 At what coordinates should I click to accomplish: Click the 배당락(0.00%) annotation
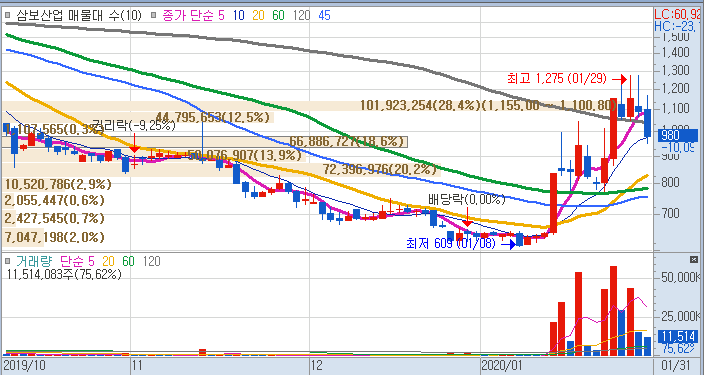point(467,199)
